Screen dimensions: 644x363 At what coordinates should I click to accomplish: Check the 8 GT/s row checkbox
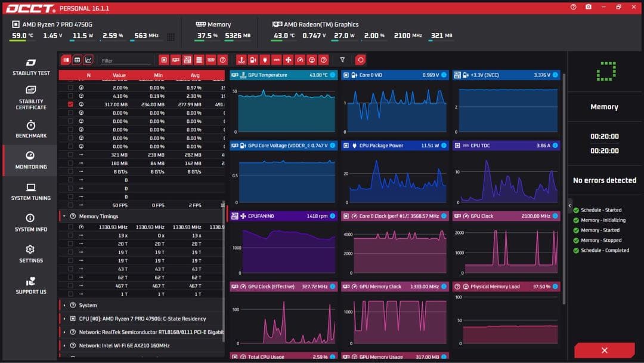[x=70, y=171]
